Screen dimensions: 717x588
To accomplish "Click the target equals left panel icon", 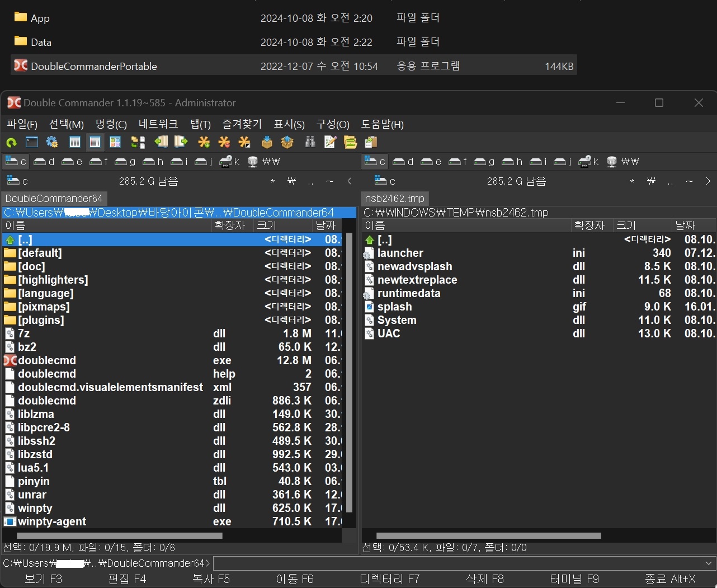I will pyautogui.click(x=161, y=142).
